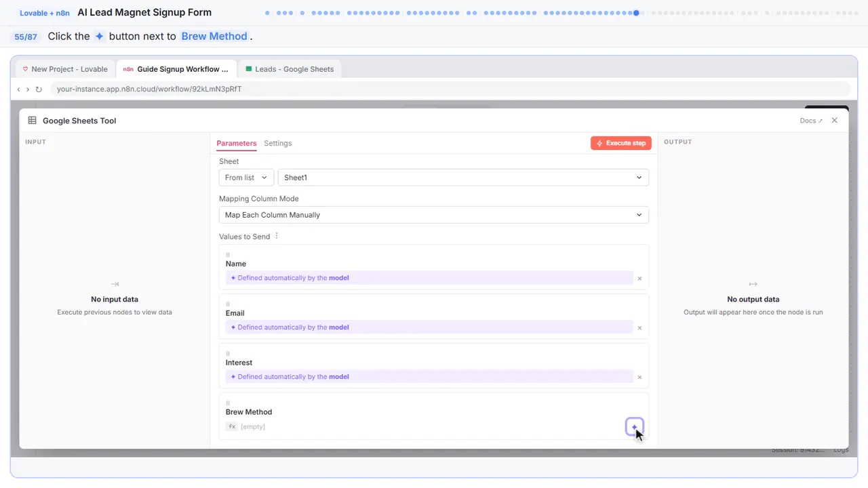Select the Leads - Google Sheets browser tab
The height and width of the screenshot is (488, 868).
point(290,69)
